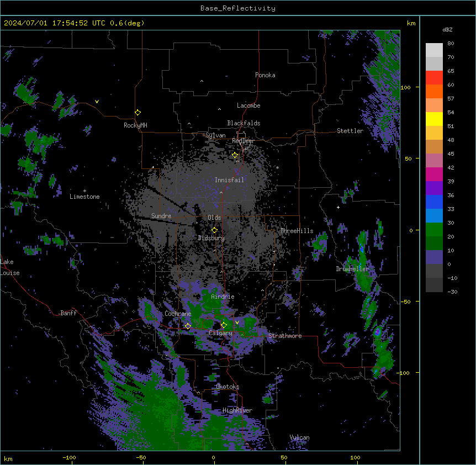Click the yellow diamond marker between Olds and Didsbury
Viewport: 476px width, 465px height.
[214, 230]
